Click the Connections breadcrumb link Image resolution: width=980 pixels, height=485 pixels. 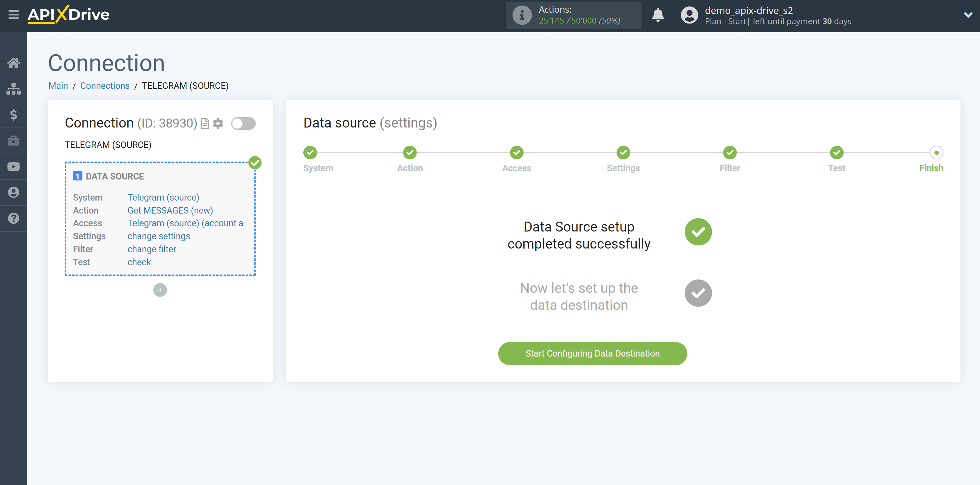click(x=104, y=85)
